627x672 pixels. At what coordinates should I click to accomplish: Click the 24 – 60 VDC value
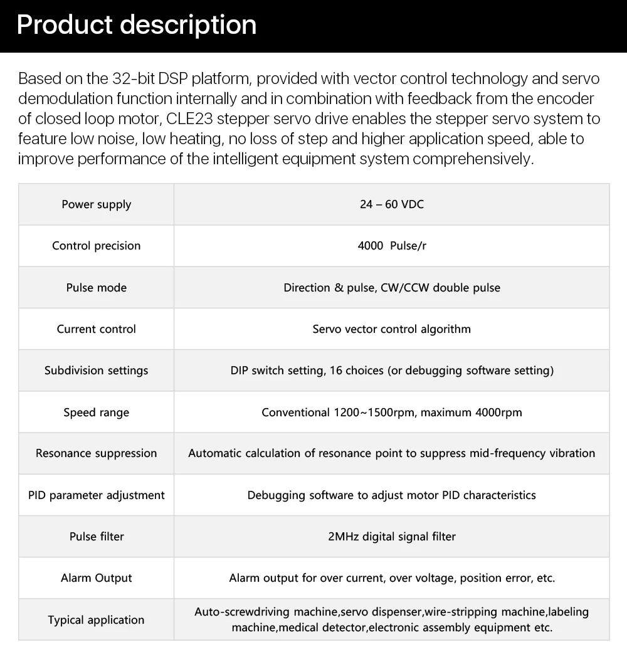[392, 204]
